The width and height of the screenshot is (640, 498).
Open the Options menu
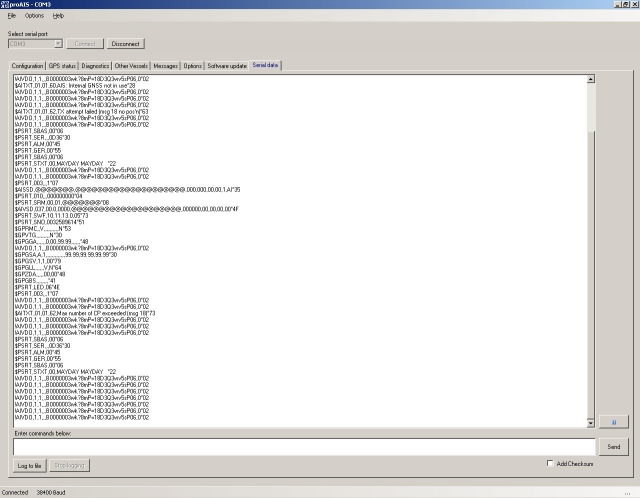pos(34,16)
